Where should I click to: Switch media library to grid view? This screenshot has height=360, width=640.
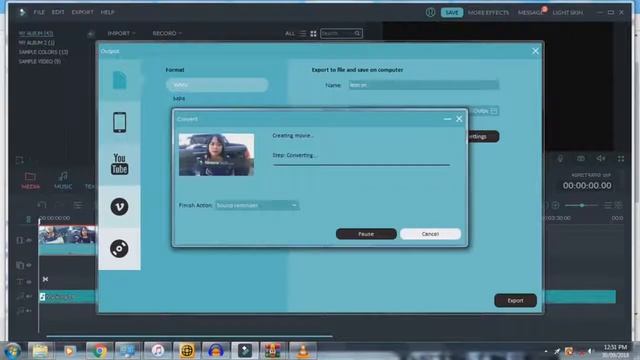pos(313,33)
